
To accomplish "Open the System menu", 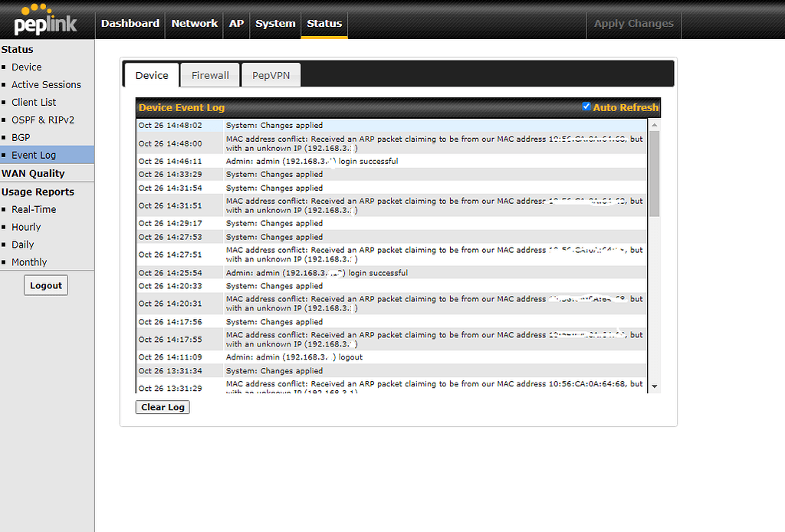I will (x=275, y=24).
